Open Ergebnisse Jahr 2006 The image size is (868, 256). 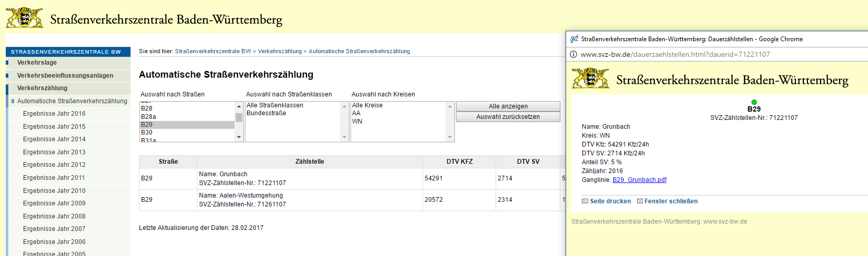[54, 242]
